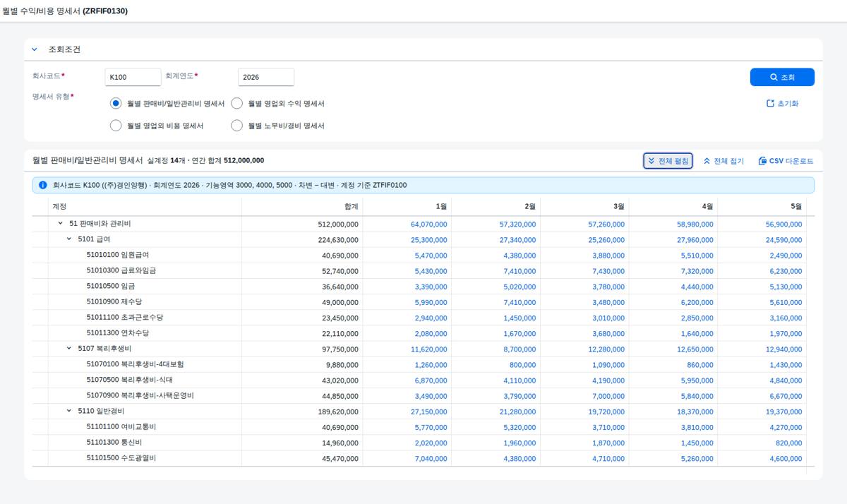This screenshot has height=504, width=847.
Task: Click the 회계연도 input field 2026
Action: pos(266,77)
